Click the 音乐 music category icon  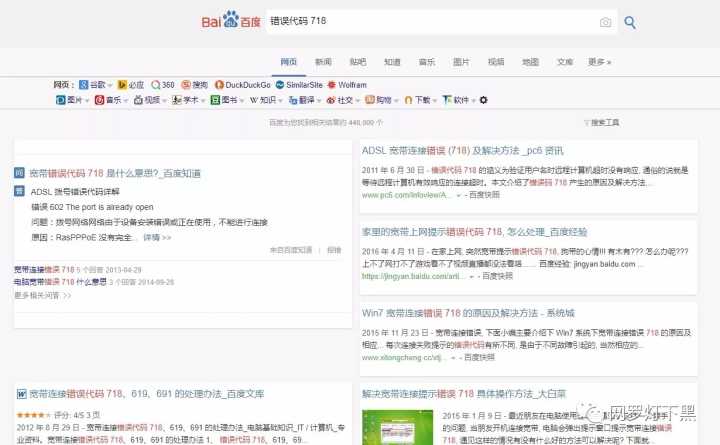(99, 100)
